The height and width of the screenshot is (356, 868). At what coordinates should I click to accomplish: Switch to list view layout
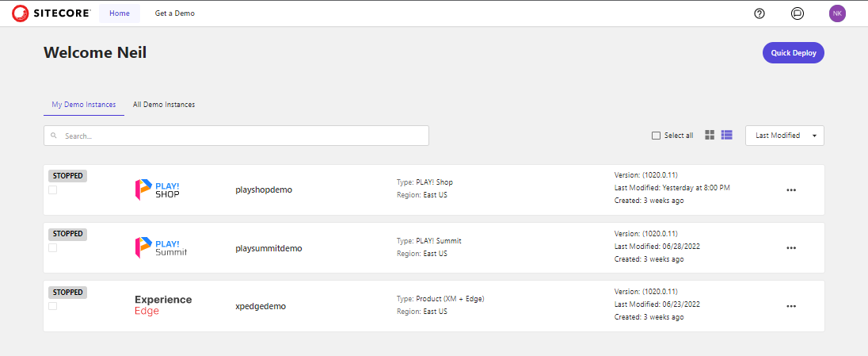[x=726, y=136]
